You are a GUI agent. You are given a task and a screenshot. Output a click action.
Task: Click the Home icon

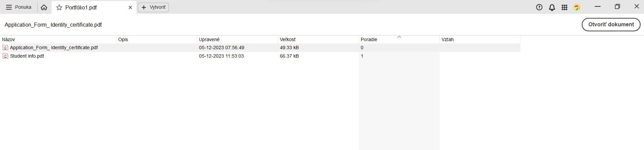coord(44,7)
